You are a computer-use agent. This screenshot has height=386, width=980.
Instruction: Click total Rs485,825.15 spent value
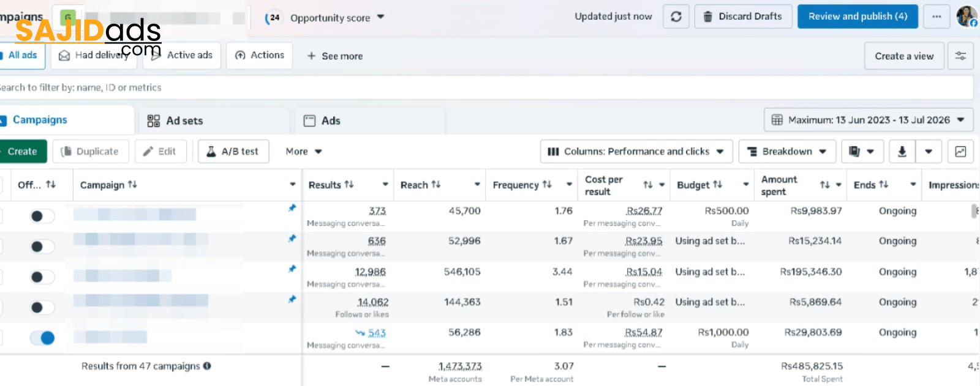coord(812,366)
